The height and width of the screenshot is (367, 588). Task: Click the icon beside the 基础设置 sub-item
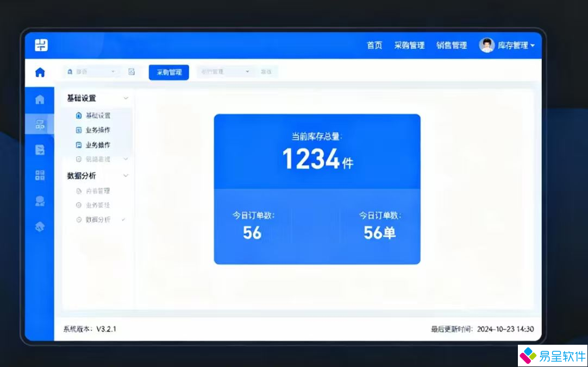coord(79,115)
